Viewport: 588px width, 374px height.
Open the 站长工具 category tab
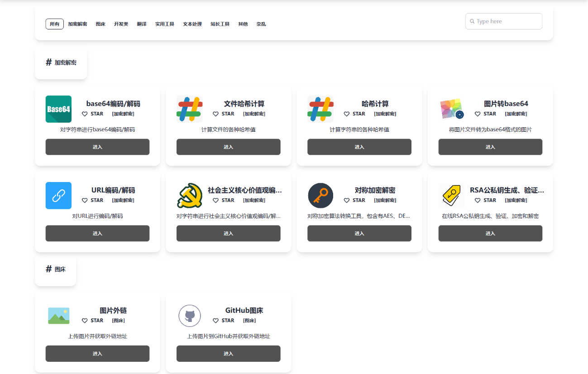coord(220,24)
